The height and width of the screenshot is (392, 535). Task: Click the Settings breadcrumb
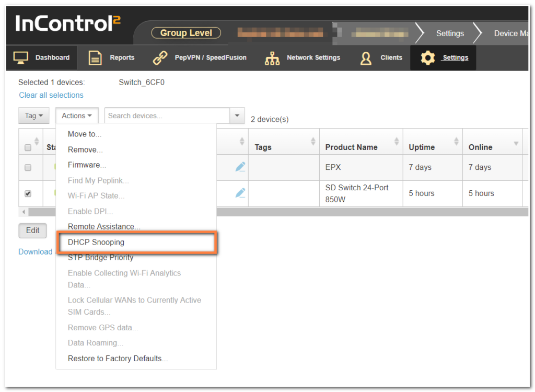[x=450, y=33]
